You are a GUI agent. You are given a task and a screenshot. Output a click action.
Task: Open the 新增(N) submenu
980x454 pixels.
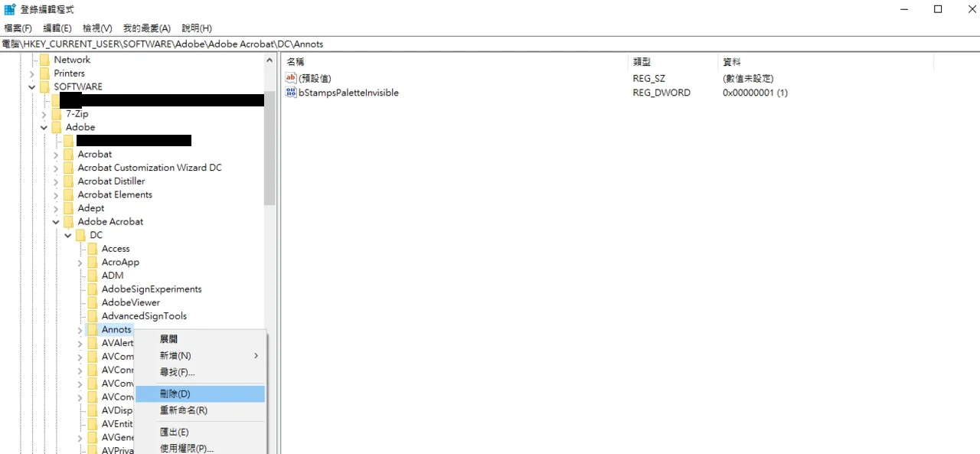[201, 356]
